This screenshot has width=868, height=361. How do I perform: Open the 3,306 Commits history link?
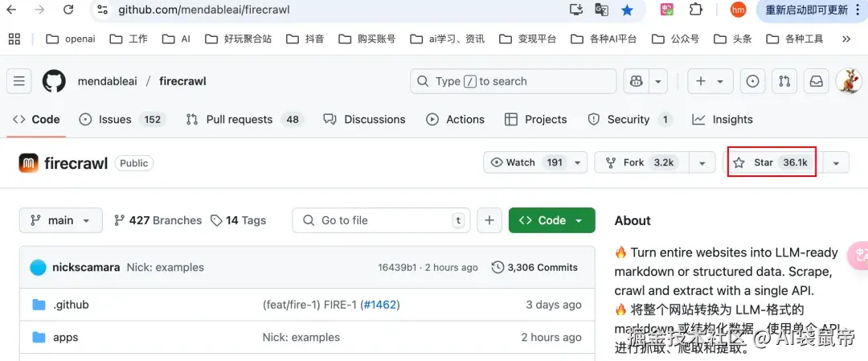534,267
